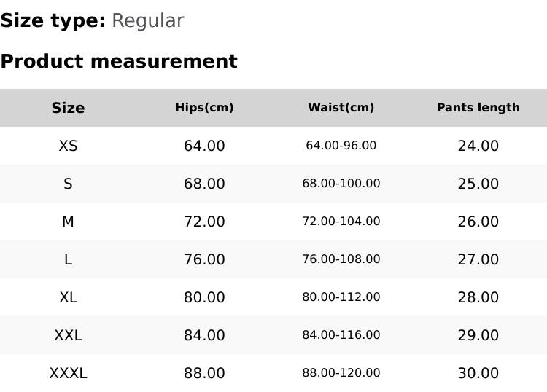Click the Waist(cm) column header

[x=341, y=108]
